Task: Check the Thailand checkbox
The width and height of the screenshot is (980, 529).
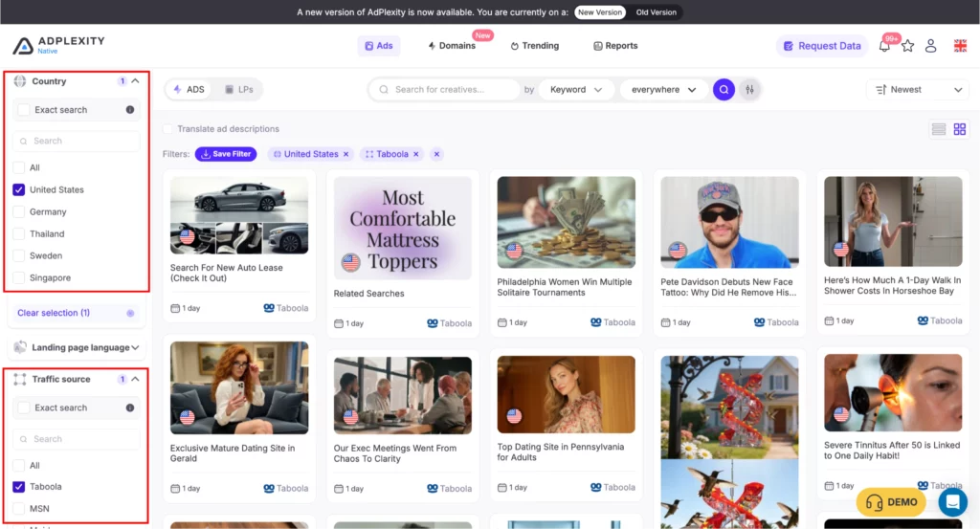Action: coord(19,233)
